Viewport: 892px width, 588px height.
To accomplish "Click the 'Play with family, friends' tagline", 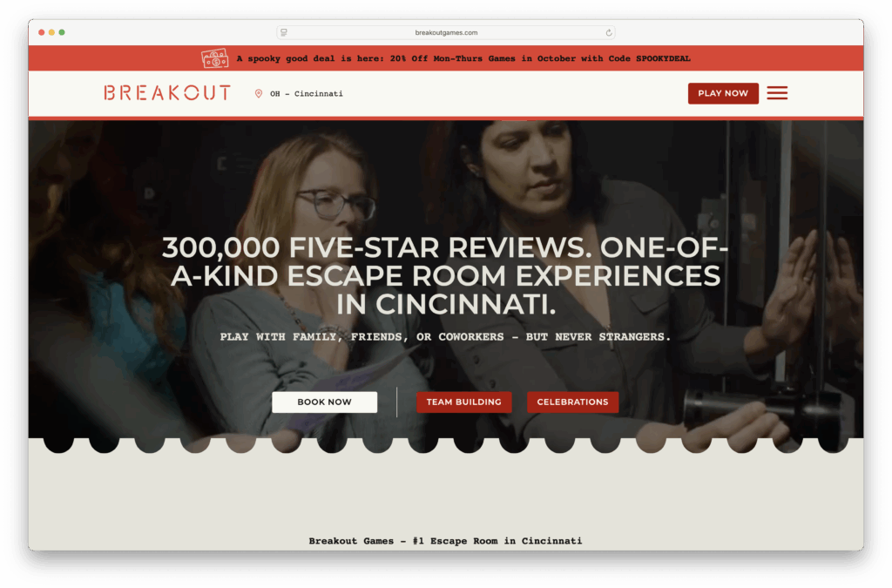I will coord(445,336).
